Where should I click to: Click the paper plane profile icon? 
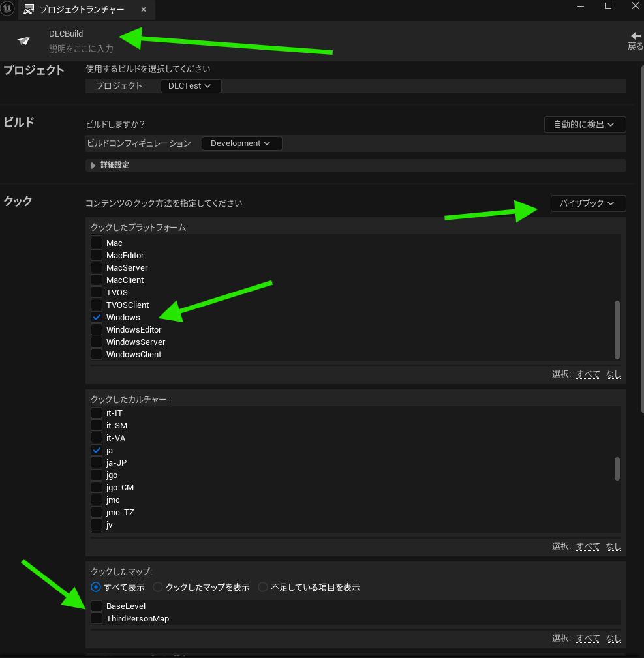[23, 40]
